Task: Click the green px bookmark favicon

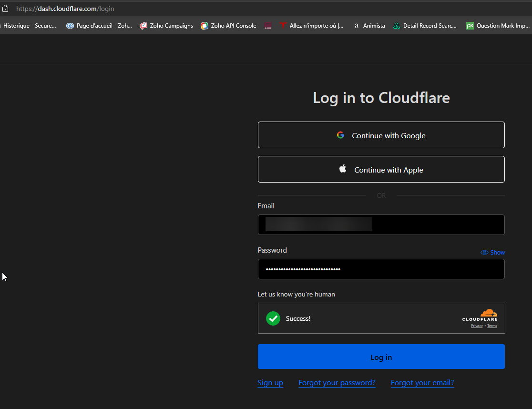Action: point(470,26)
